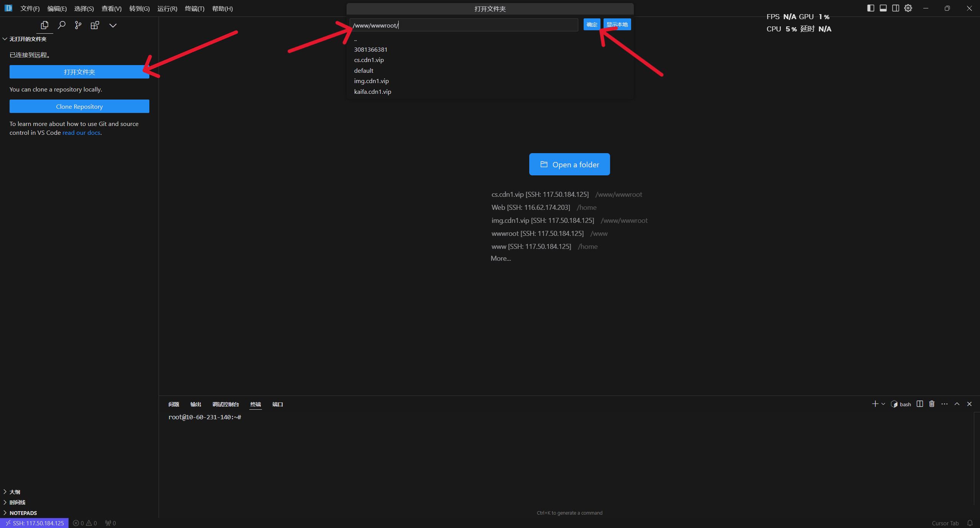Toggle the bottom panel layout icon
980x528 pixels.
pos(883,8)
